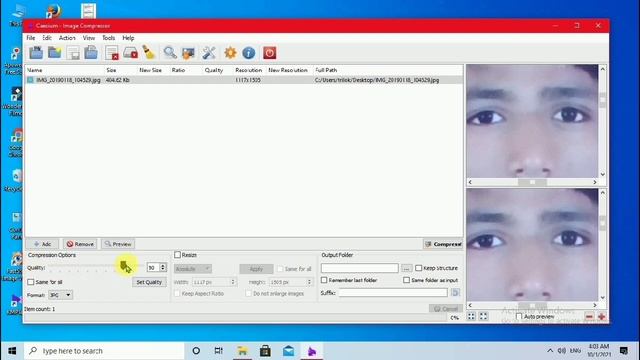This screenshot has width=640, height=360.
Task: Open notification center icon in tray
Action: tap(623, 351)
